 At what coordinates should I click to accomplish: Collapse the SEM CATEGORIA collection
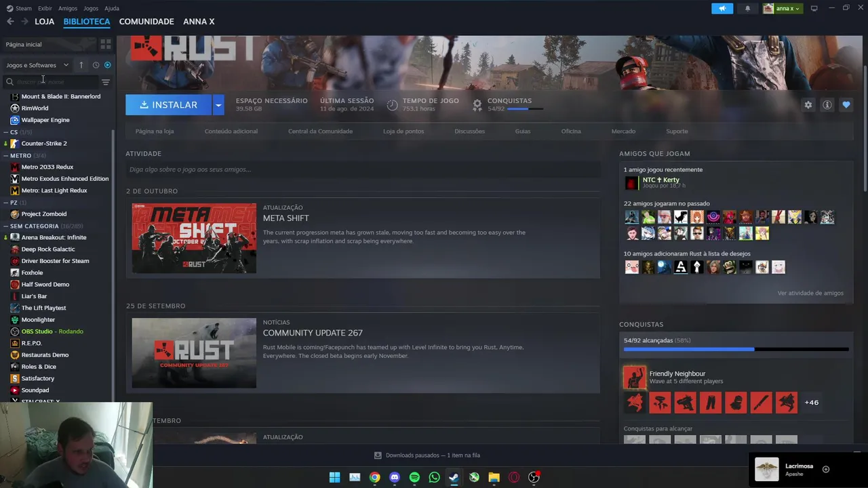pos(6,226)
